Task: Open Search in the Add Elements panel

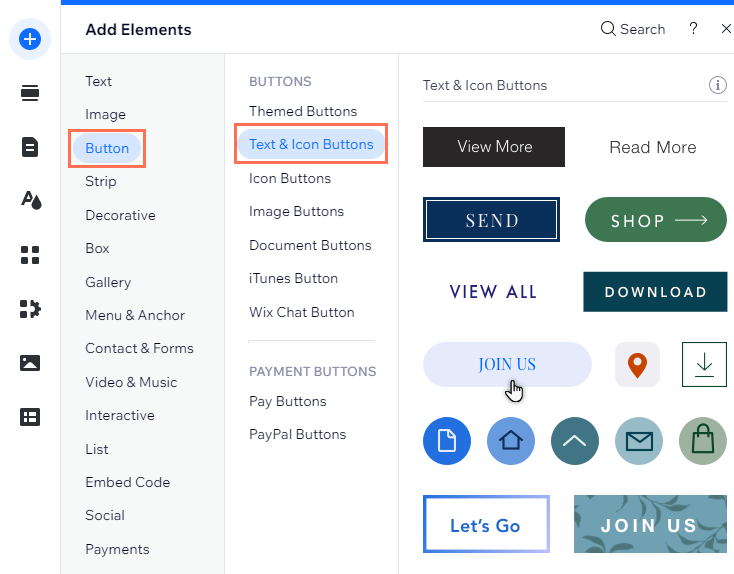Action: (632, 29)
